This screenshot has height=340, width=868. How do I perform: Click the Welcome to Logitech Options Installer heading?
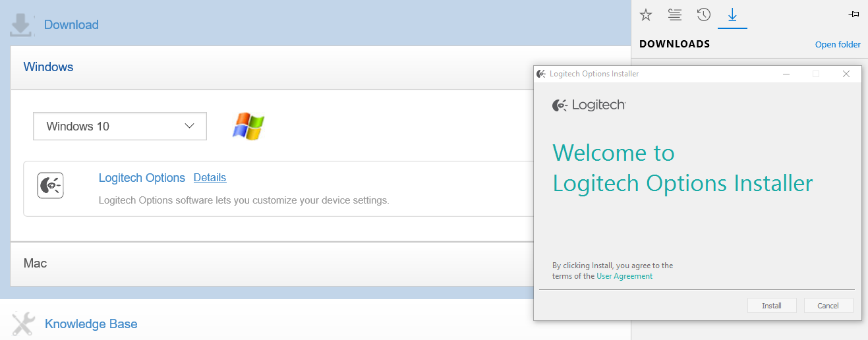pyautogui.click(x=683, y=168)
